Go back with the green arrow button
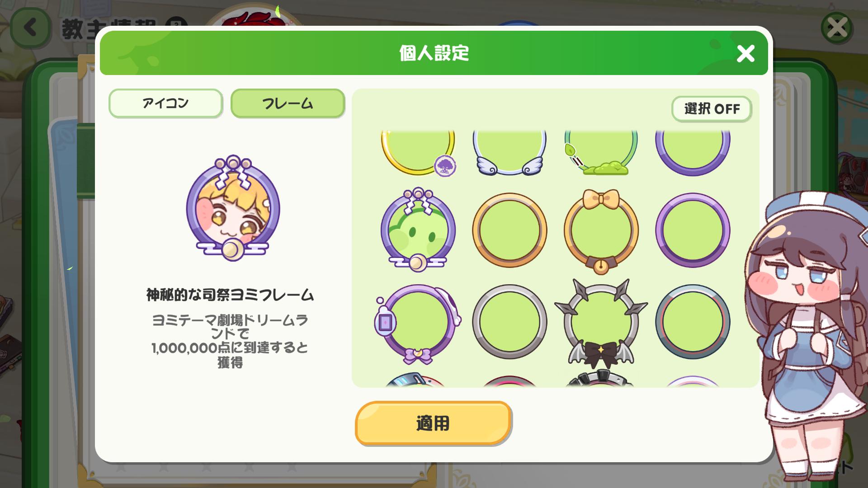The height and width of the screenshot is (488, 868). tap(31, 28)
